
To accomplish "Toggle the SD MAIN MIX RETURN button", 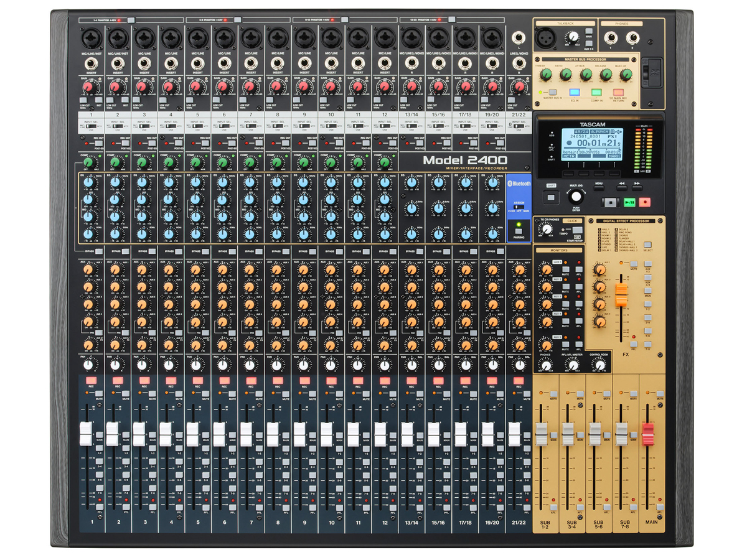I will click(618, 92).
